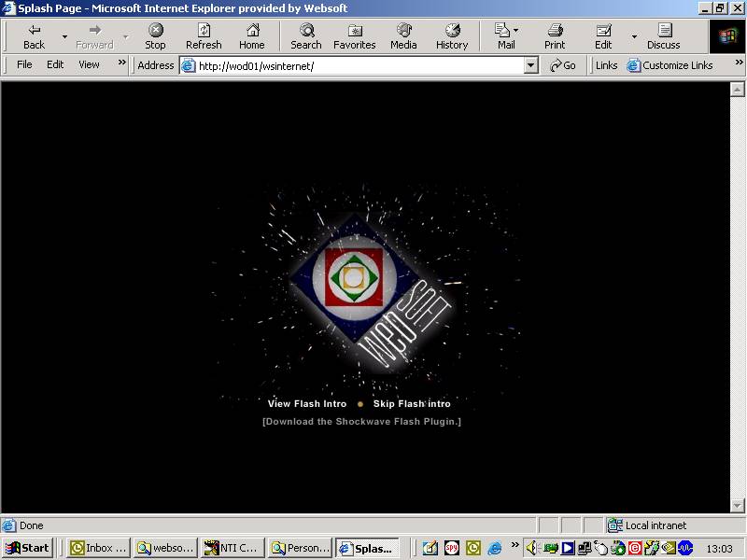Launch the spy quick launch icon

pyautogui.click(x=452, y=548)
